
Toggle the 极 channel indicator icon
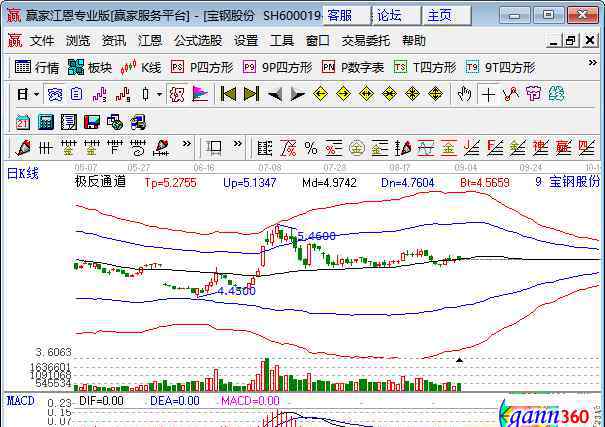(x=177, y=94)
